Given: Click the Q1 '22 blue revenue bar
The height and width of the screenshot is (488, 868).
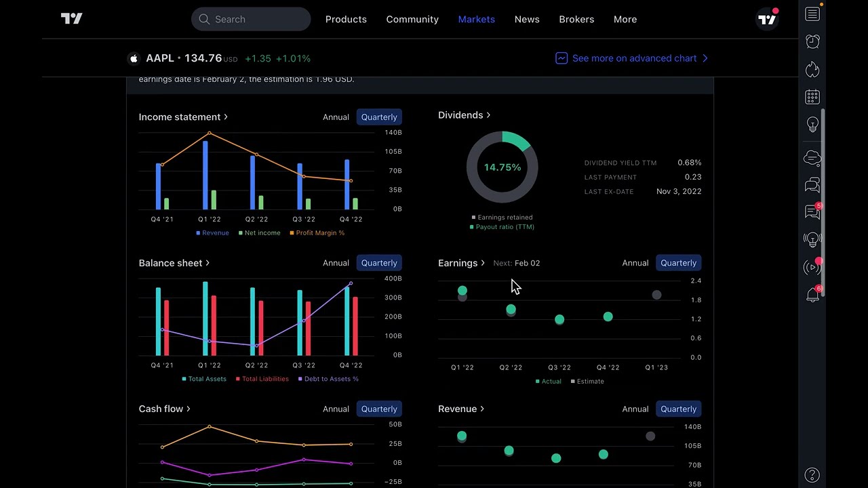Looking at the screenshot, I should click(205, 175).
